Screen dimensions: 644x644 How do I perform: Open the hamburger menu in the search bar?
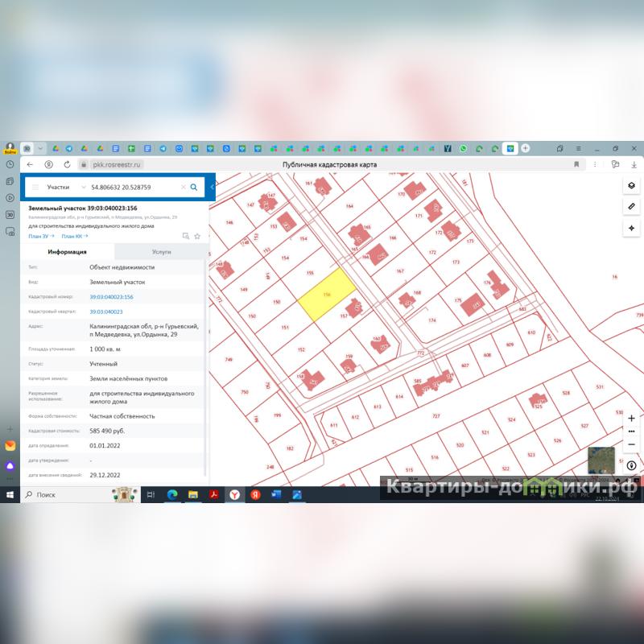pyautogui.click(x=35, y=187)
